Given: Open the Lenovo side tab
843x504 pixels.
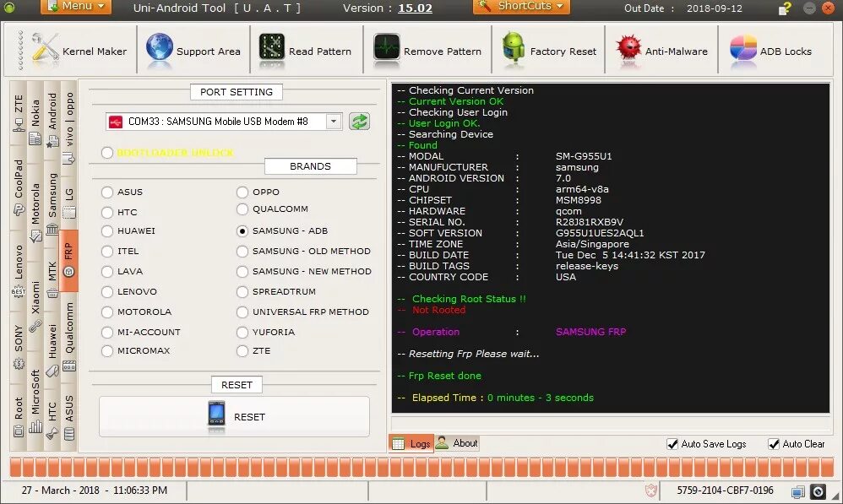Looking at the screenshot, I should [x=19, y=271].
